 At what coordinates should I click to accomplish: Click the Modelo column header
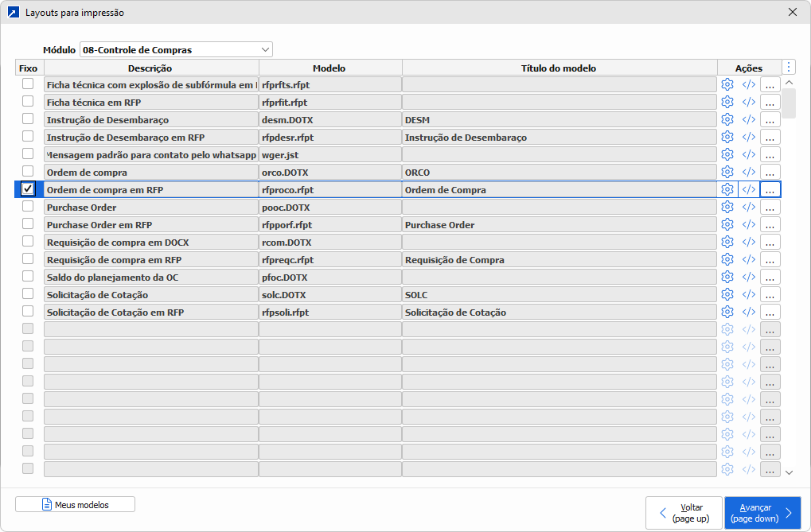(x=329, y=68)
